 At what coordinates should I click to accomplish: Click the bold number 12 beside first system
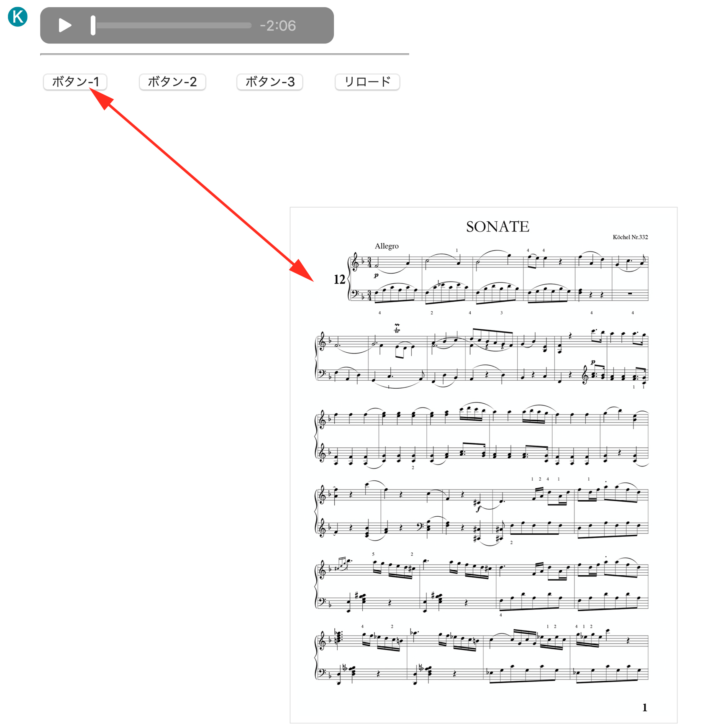[x=339, y=279]
